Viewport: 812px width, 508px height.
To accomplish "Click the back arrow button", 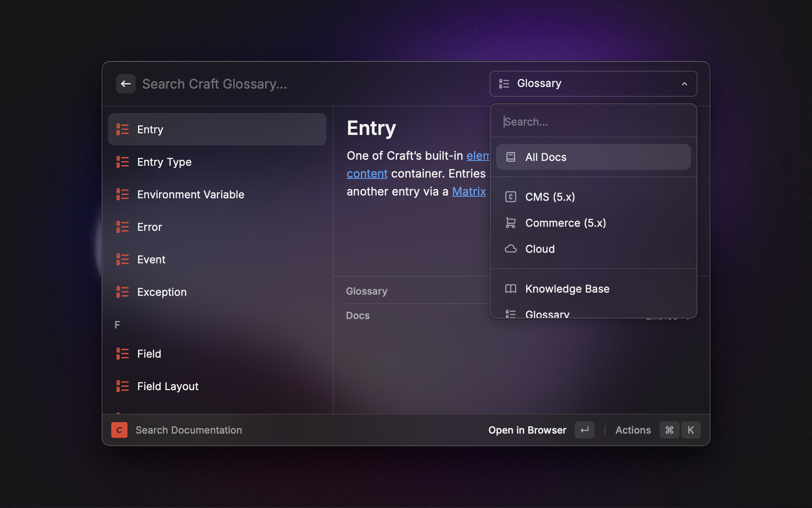I will click(125, 84).
